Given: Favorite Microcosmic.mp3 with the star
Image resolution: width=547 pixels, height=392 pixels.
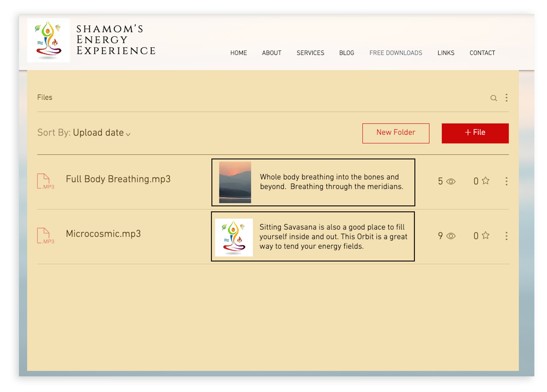Looking at the screenshot, I should (x=486, y=235).
